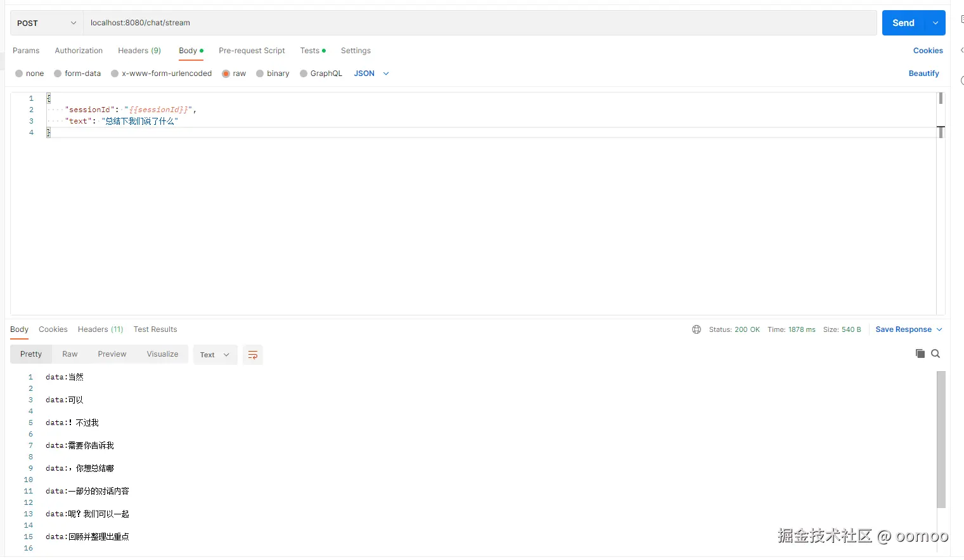This screenshot has height=560, width=964.
Task: Click the sessionId line in request editor
Action: 131,110
